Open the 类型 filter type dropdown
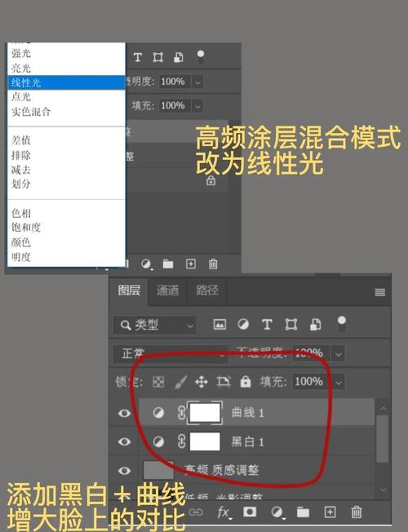The image size is (408, 532). [x=154, y=325]
